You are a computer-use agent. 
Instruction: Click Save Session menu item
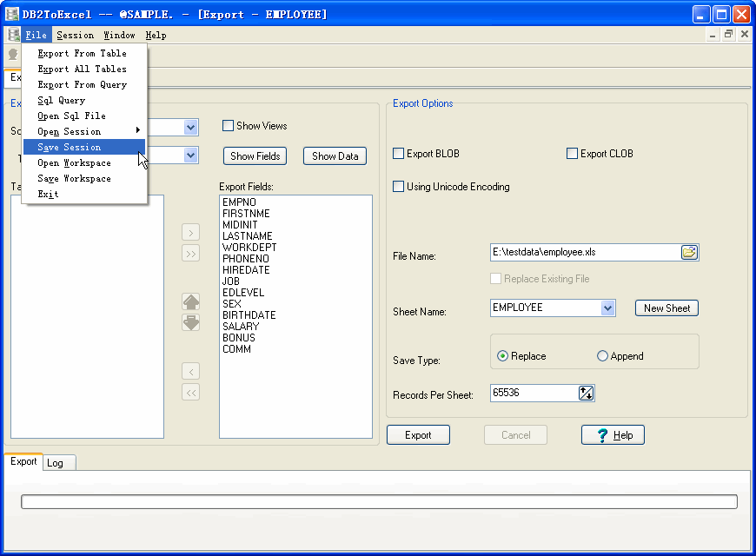84,147
